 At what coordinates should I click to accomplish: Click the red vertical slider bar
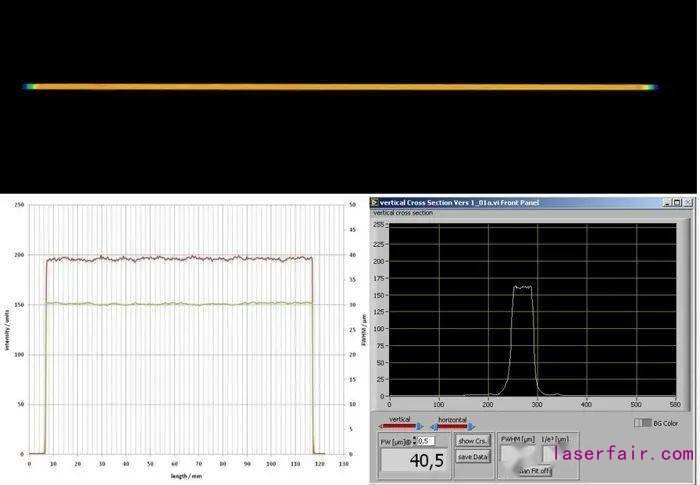pyautogui.click(x=400, y=427)
